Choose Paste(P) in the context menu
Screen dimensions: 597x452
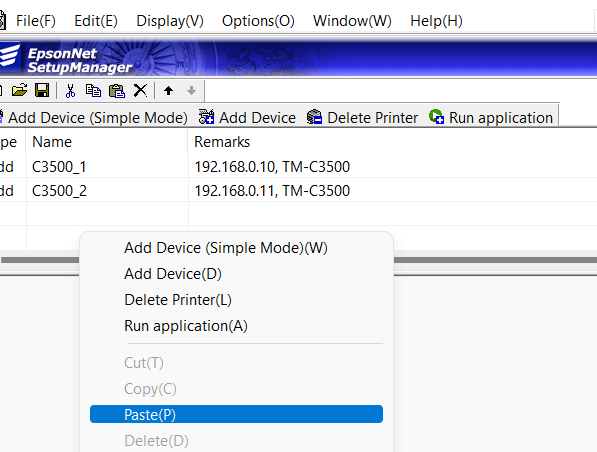(236, 414)
